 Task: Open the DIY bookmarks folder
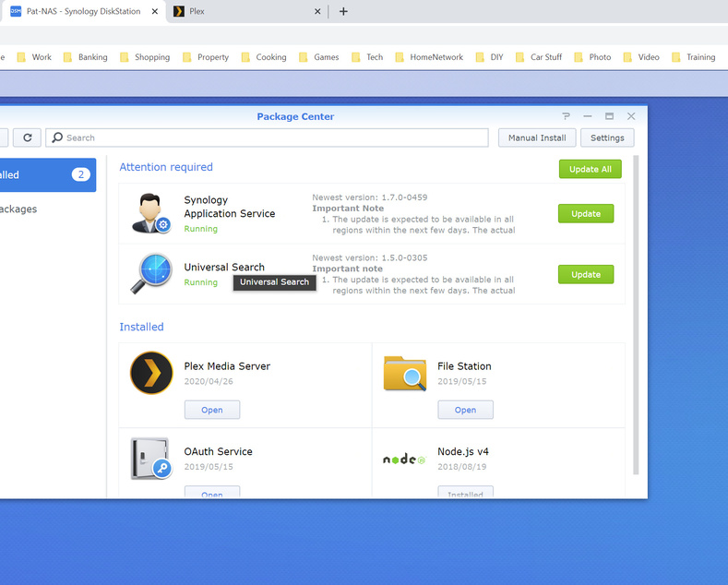489,57
